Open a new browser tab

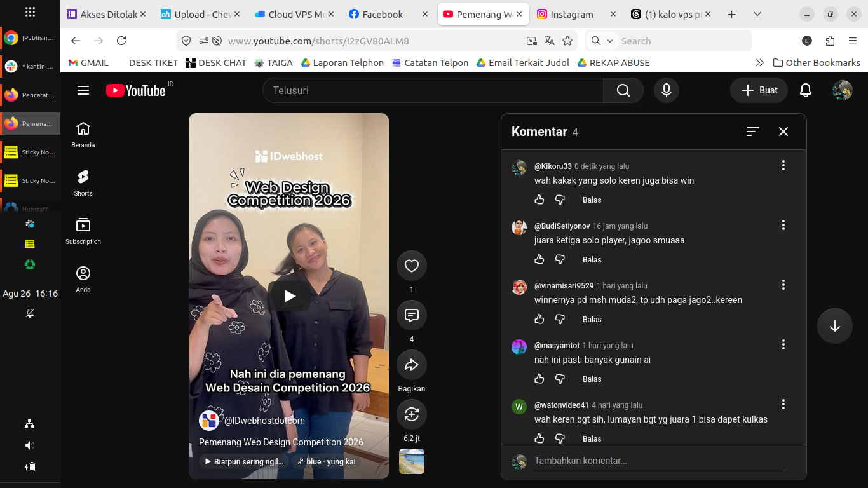coord(731,14)
